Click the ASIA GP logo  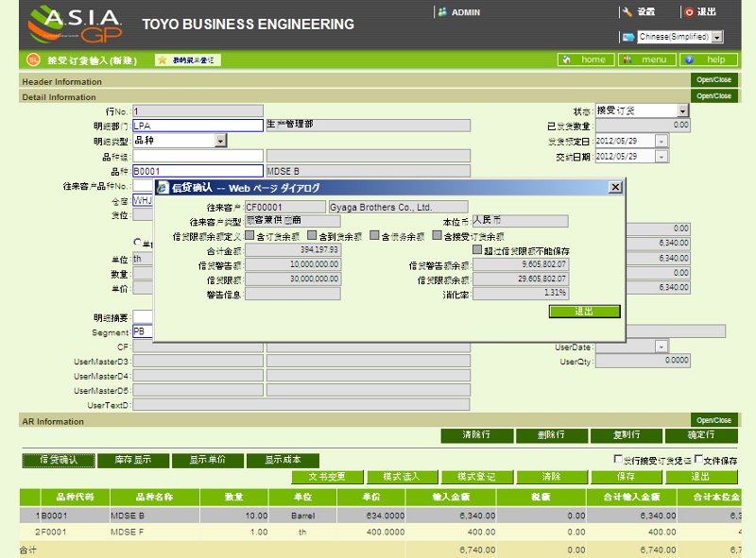(x=75, y=25)
